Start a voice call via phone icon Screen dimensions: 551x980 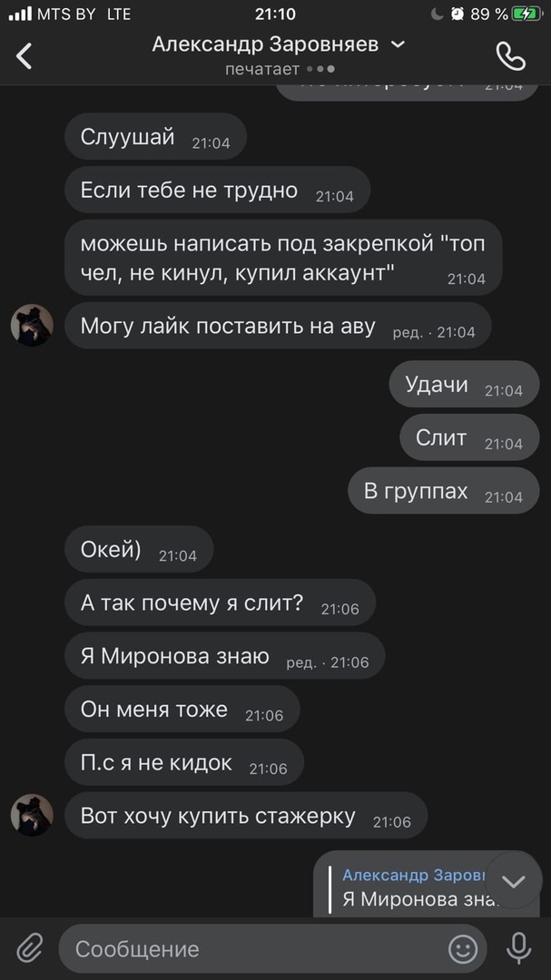(x=510, y=56)
